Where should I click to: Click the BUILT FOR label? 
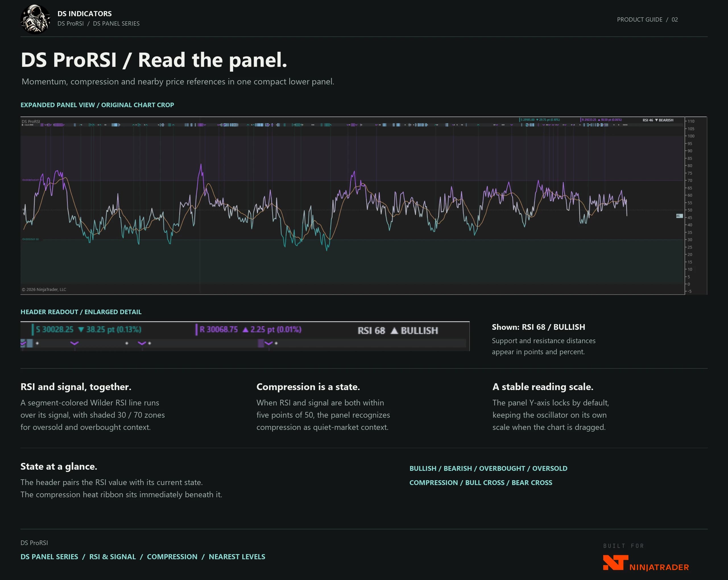coord(624,546)
